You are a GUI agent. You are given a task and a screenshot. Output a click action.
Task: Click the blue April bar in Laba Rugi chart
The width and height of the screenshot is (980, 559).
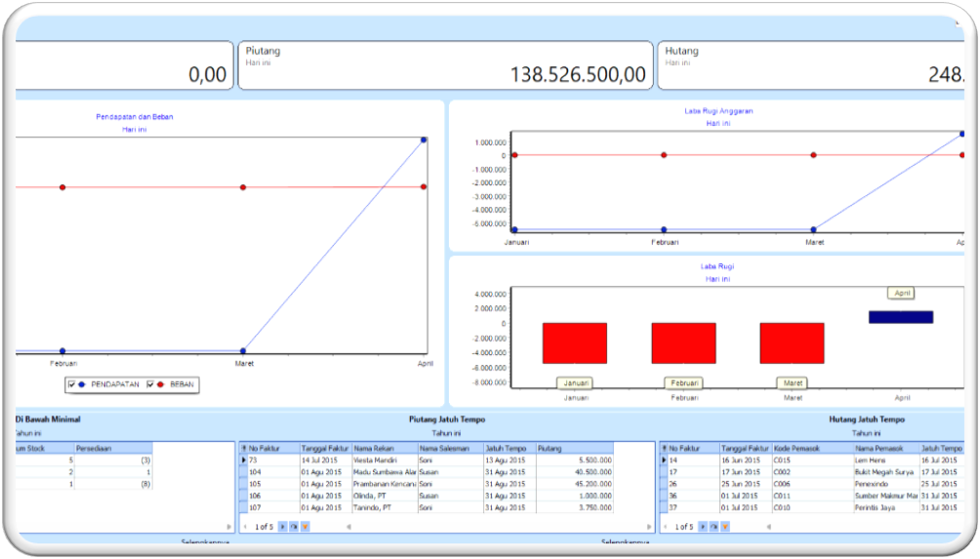901,317
